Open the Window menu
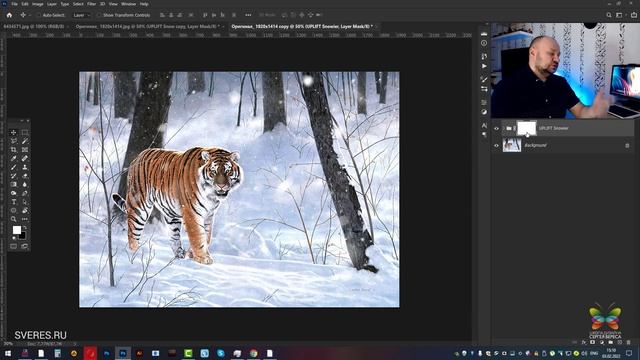 [129, 4]
